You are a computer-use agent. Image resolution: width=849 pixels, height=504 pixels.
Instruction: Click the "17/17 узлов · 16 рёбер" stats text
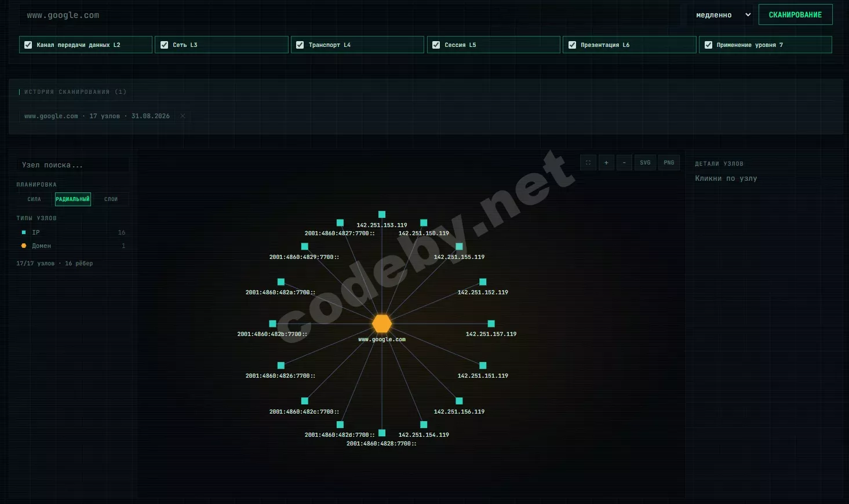(54, 264)
